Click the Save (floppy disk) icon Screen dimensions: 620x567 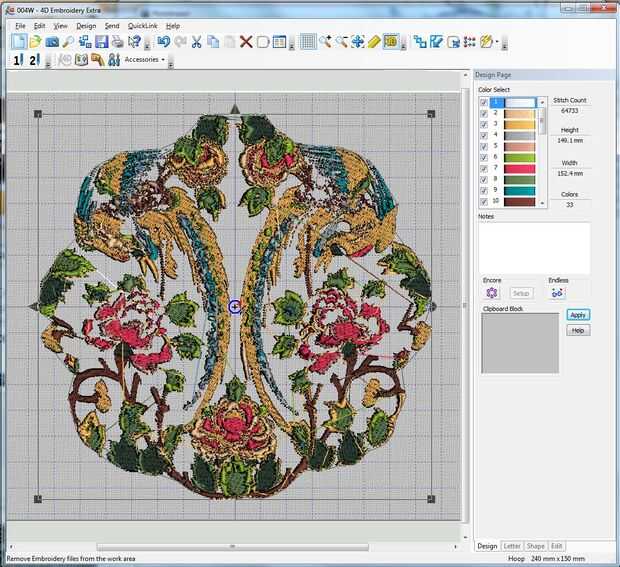[x=101, y=42]
